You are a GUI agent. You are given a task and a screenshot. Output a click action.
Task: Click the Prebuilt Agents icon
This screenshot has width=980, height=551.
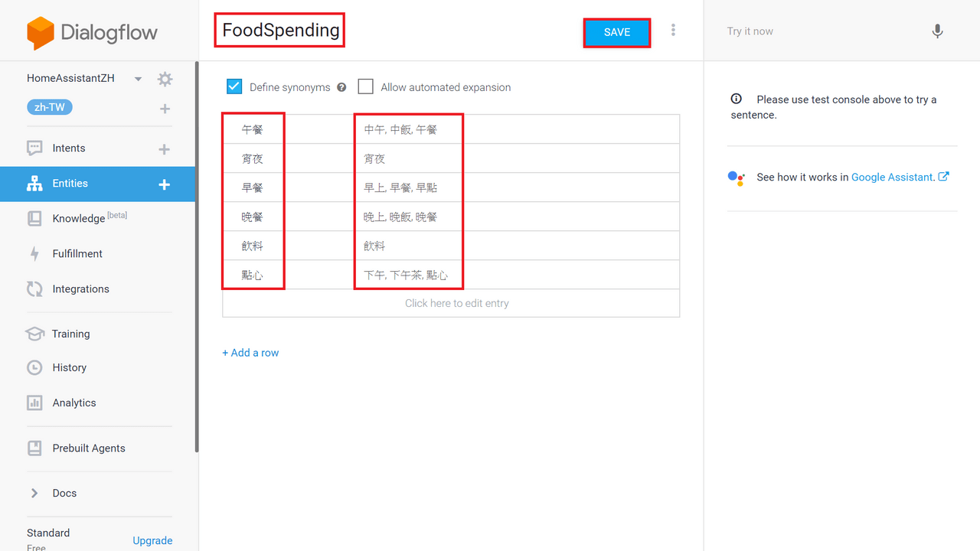pyautogui.click(x=34, y=448)
